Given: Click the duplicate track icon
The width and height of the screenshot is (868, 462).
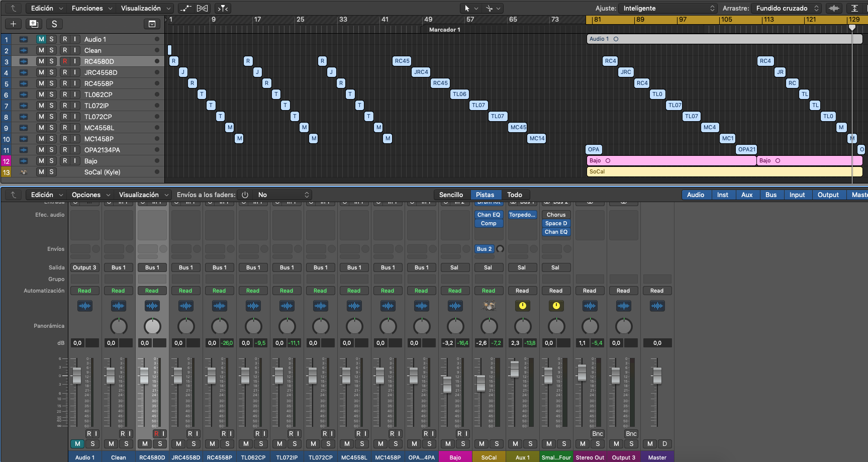Looking at the screenshot, I should (34, 24).
